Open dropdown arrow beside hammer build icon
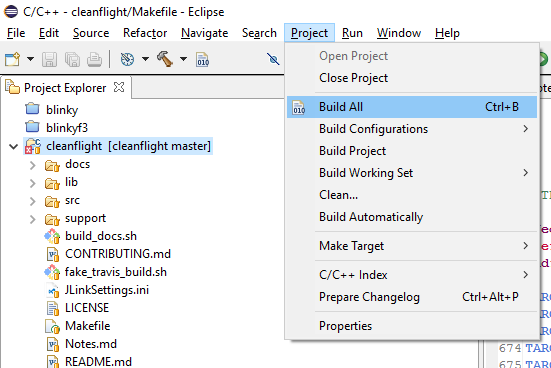551x368 pixels. [183, 59]
